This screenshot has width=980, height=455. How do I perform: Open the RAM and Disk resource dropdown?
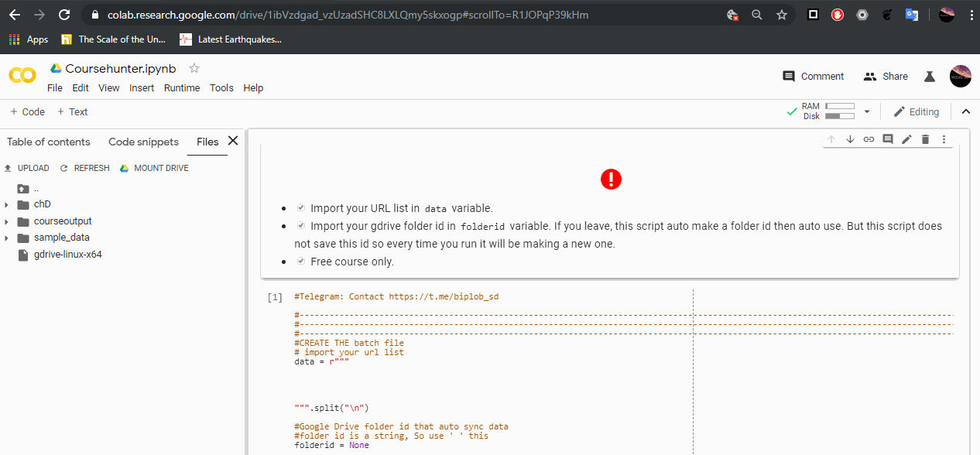tap(867, 111)
